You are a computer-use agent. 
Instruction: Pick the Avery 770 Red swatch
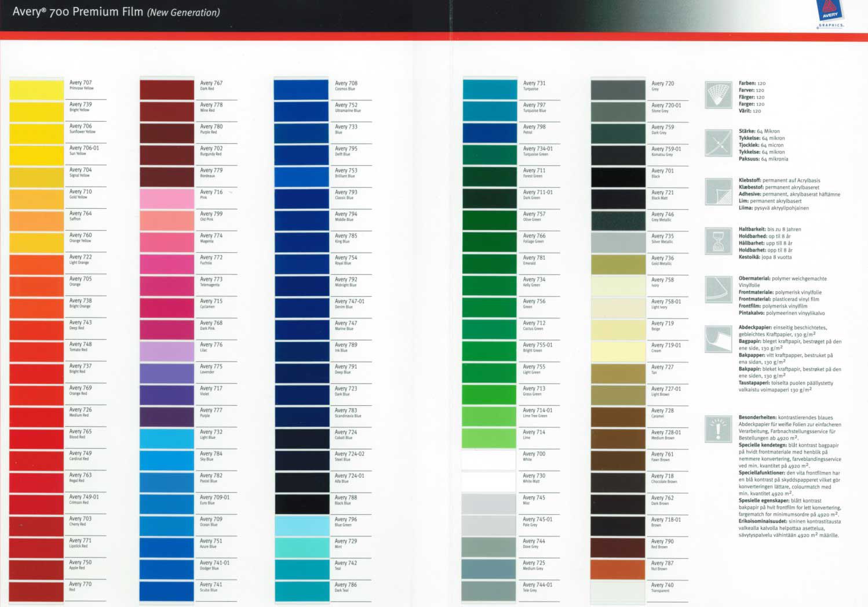coord(37,592)
